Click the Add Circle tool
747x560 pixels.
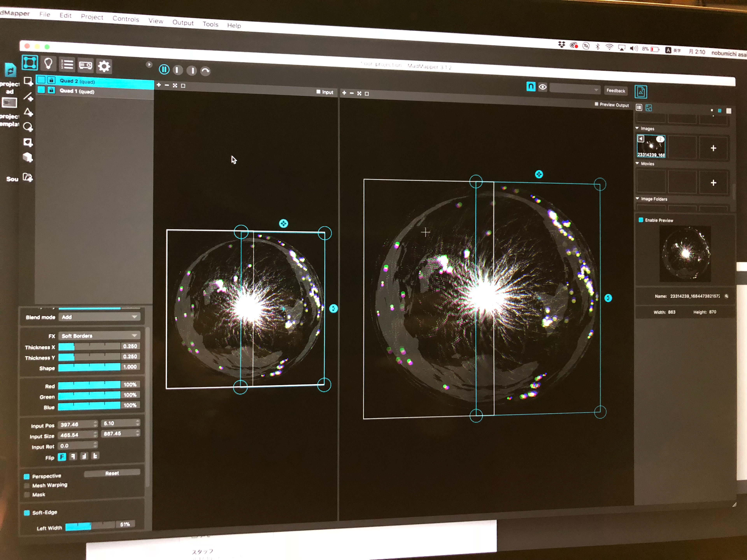coord(28,127)
